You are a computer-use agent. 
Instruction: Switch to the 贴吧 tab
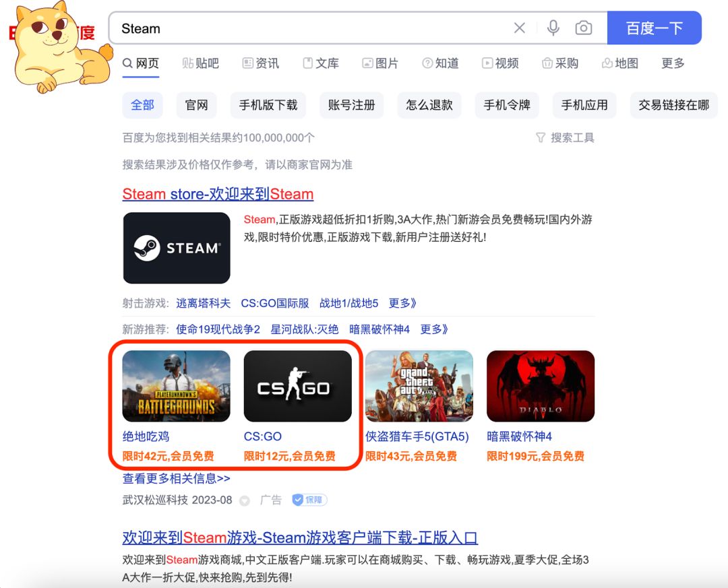201,63
